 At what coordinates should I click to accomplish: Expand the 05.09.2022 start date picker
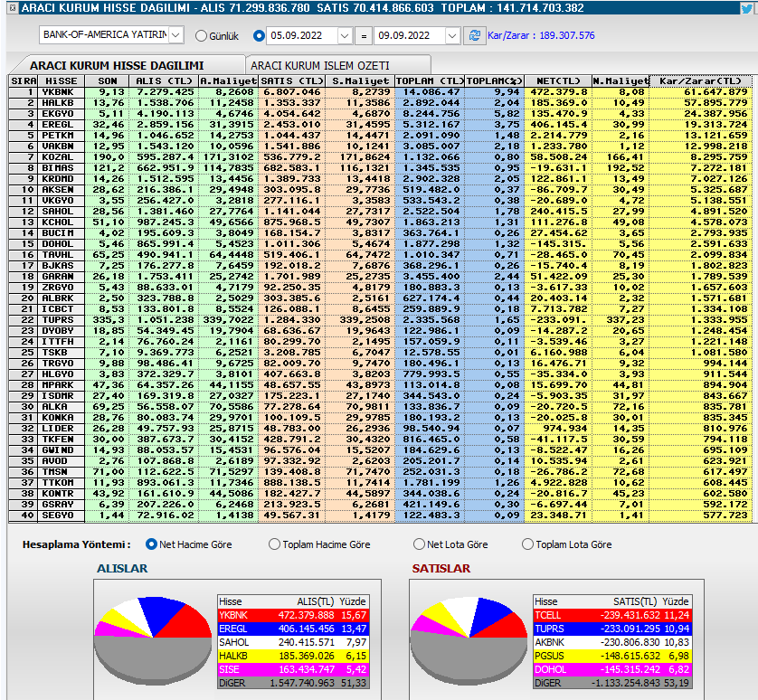click(345, 36)
